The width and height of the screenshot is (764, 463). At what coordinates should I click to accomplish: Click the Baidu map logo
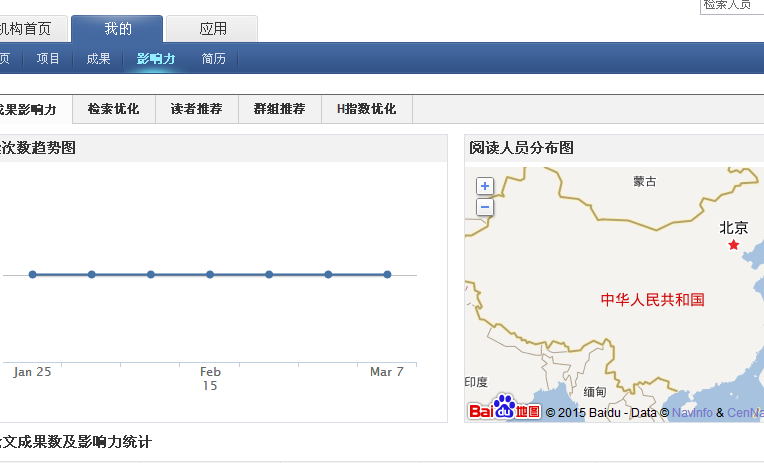point(504,407)
